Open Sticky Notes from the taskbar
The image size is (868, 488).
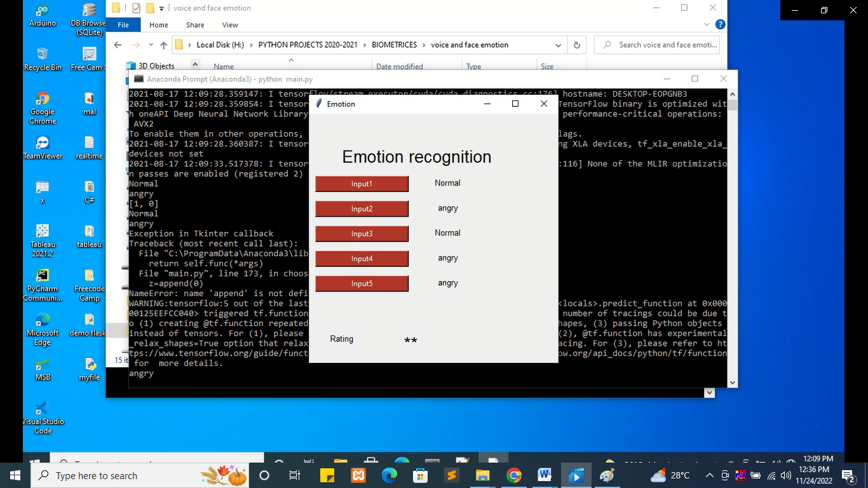[x=327, y=475]
